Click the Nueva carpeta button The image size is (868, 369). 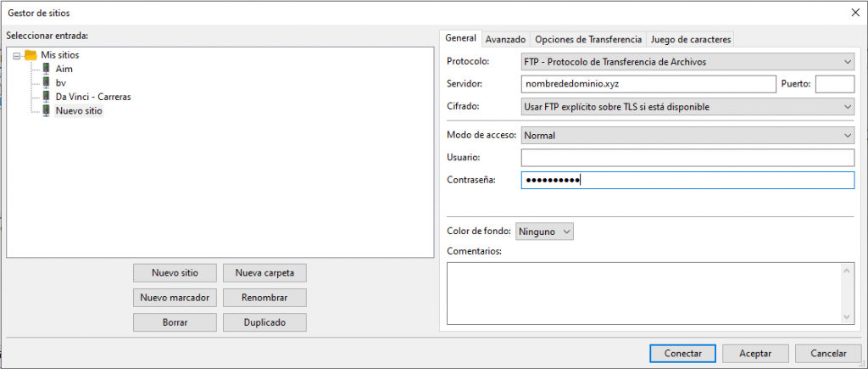click(264, 273)
